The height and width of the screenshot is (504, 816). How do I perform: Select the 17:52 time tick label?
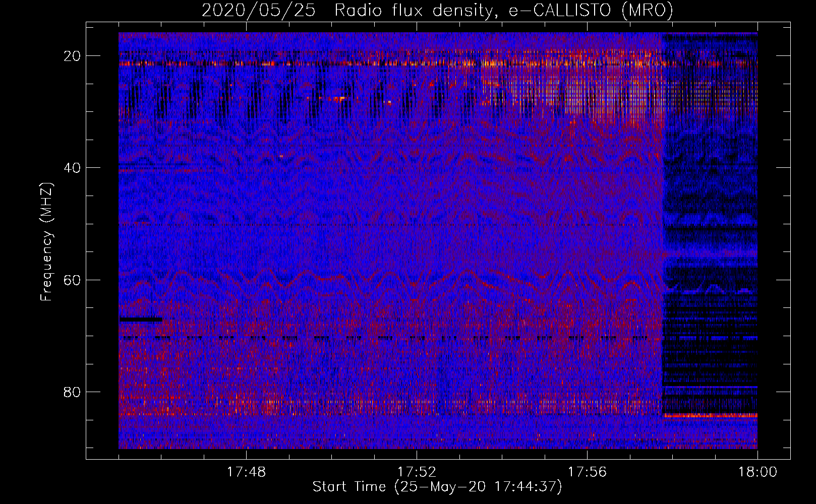417,472
